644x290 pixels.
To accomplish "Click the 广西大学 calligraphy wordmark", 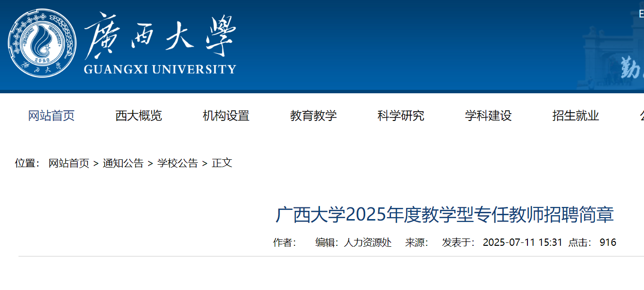I will (160, 35).
